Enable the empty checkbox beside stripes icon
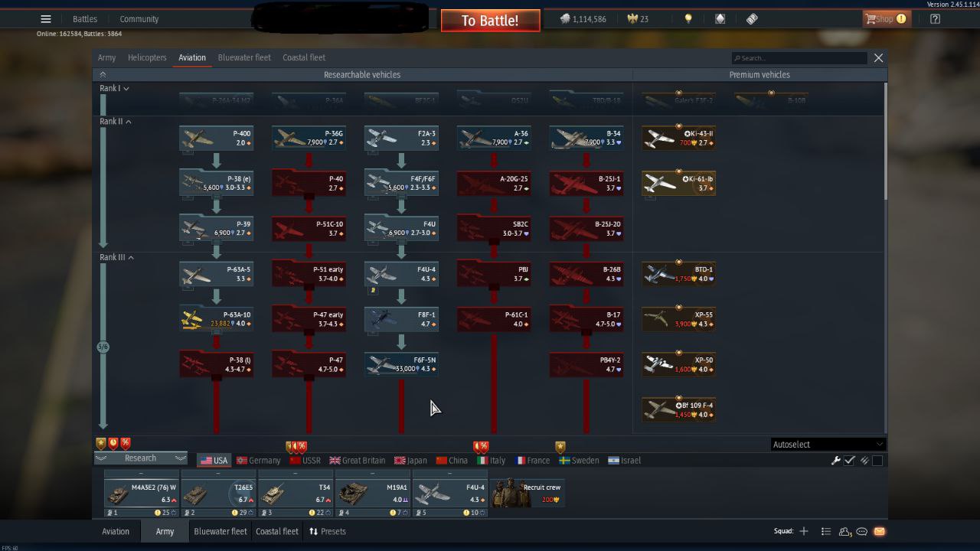The height and width of the screenshot is (551, 980). point(877,461)
